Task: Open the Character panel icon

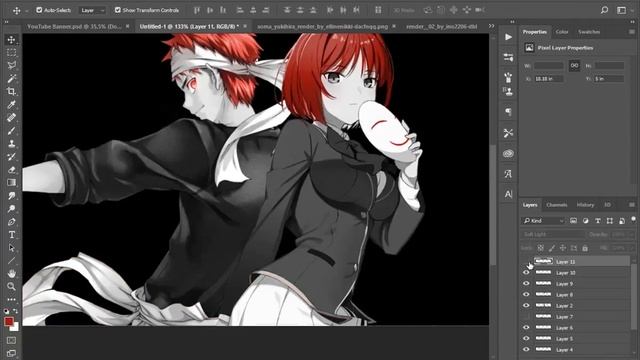Action: point(508,194)
